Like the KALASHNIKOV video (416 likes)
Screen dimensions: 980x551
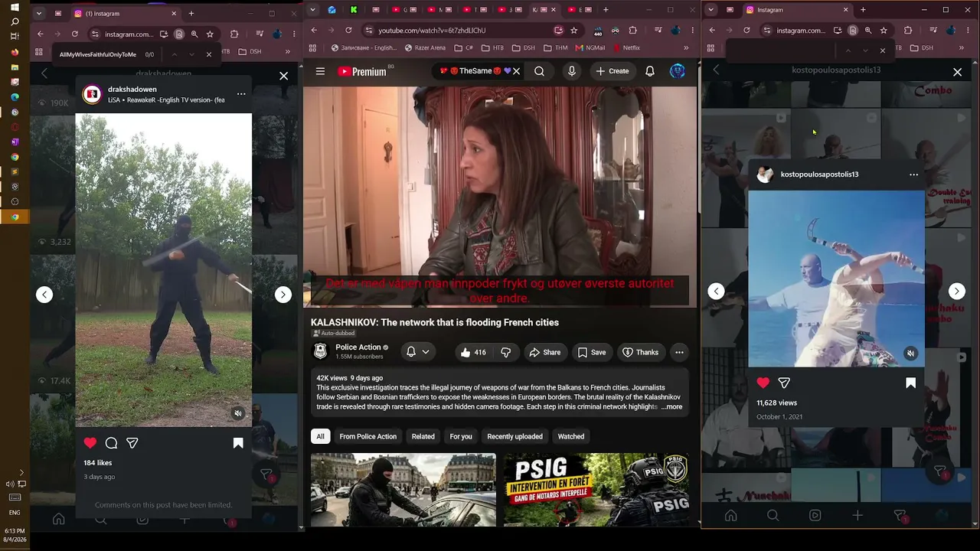click(473, 352)
